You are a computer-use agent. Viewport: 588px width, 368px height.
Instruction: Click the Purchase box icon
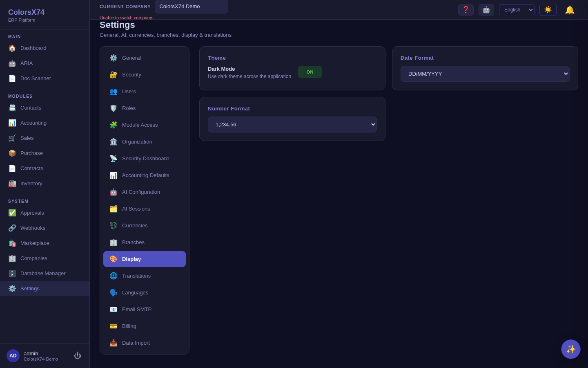(x=12, y=153)
